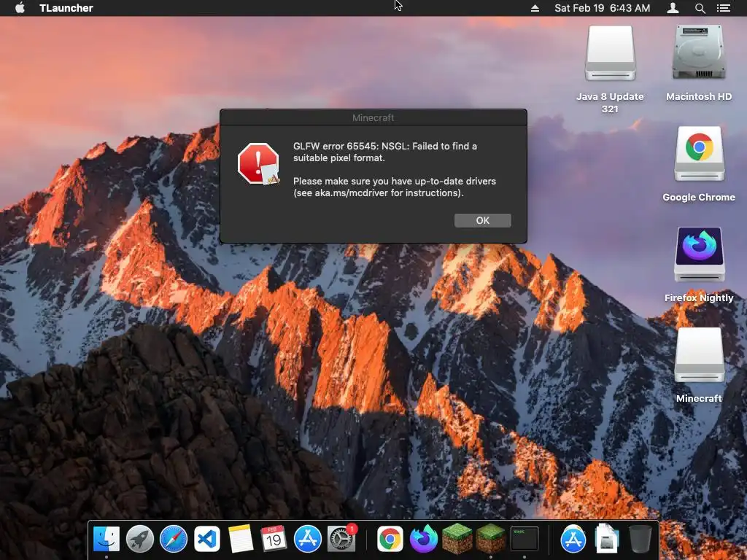Open the Applications folder beside the Trash
This screenshot has height=560, width=747.
(x=573, y=539)
